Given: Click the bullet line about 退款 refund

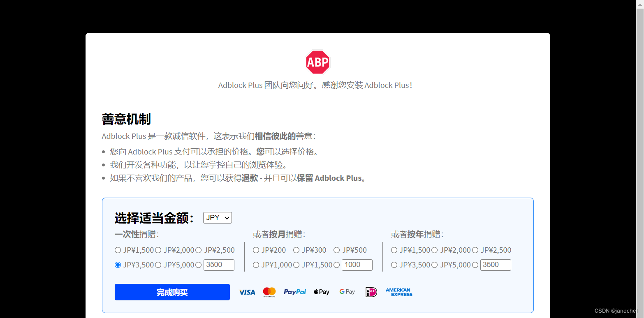Looking at the screenshot, I should tap(238, 178).
